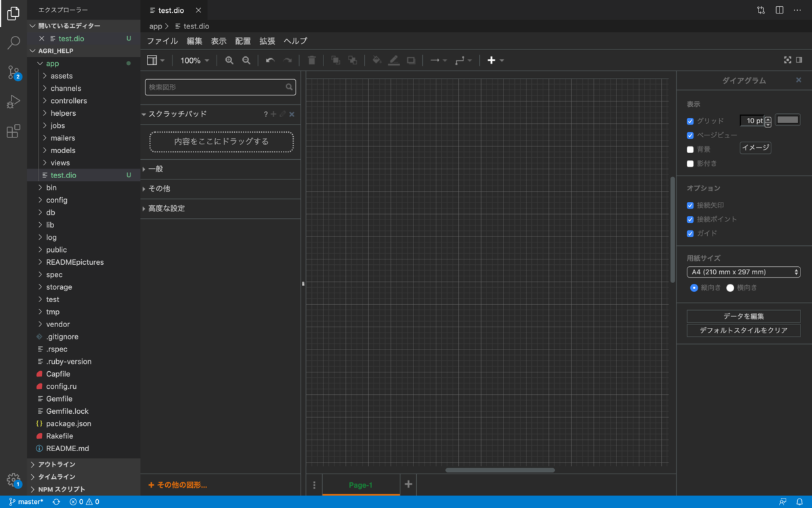Select the Page-1 tab

click(361, 485)
